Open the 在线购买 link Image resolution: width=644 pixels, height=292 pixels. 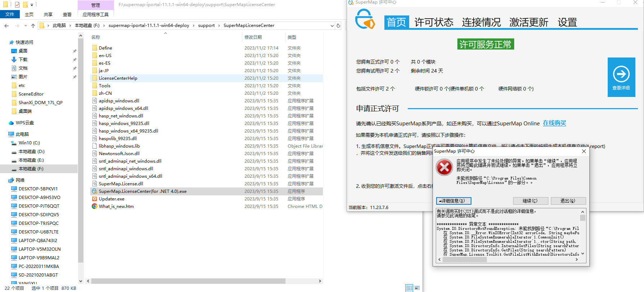pos(554,123)
